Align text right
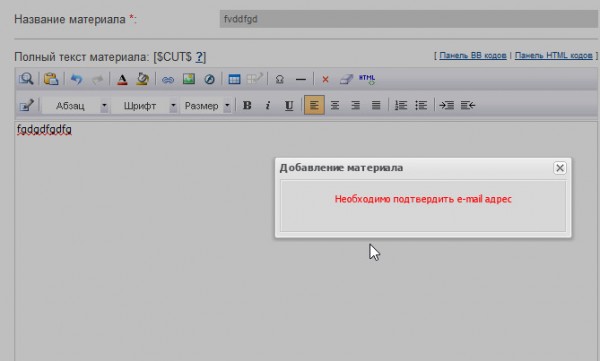Viewport: 600px width, 361px height. click(355, 105)
